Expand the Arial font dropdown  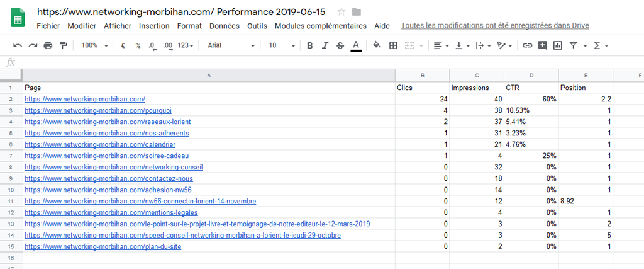231,45
